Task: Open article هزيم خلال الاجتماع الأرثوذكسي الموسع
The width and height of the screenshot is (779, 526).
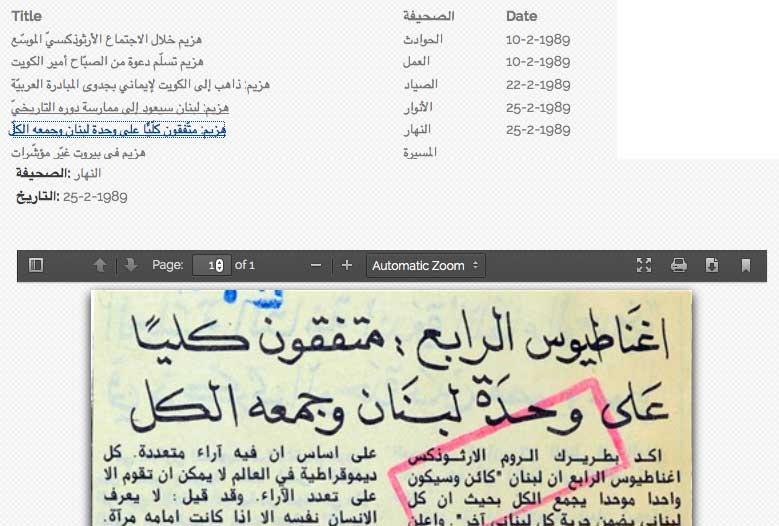Action: [106, 39]
